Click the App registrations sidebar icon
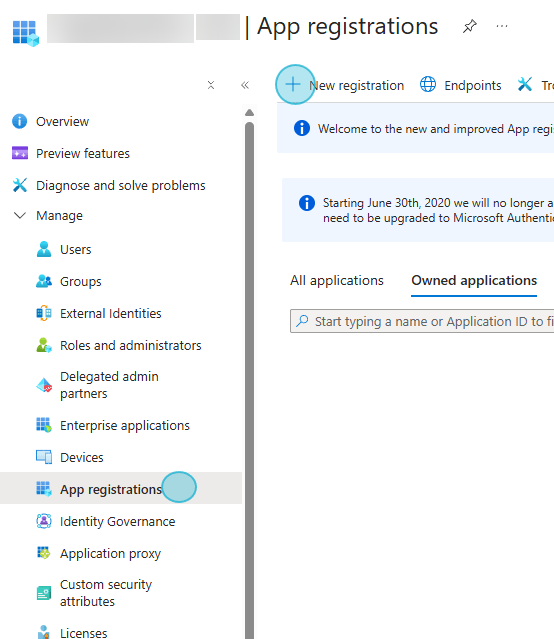The image size is (554, 639). [44, 489]
